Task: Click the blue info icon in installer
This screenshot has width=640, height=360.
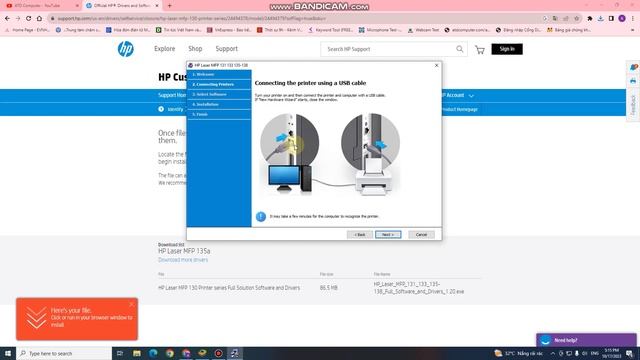Action: point(261,216)
